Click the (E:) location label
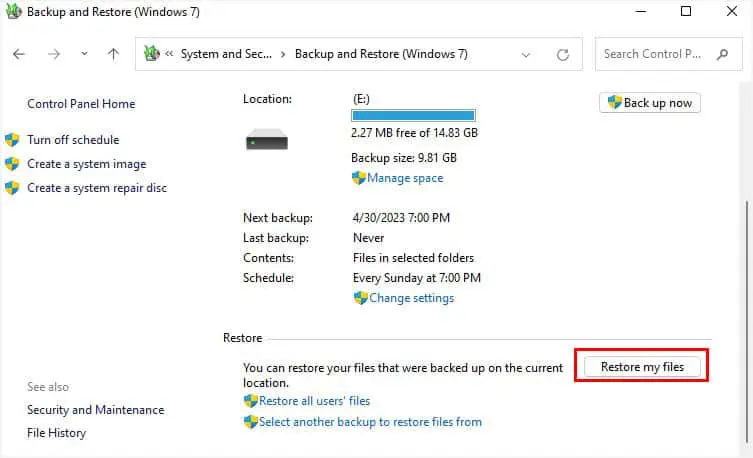This screenshot has width=753, height=458. (x=361, y=99)
